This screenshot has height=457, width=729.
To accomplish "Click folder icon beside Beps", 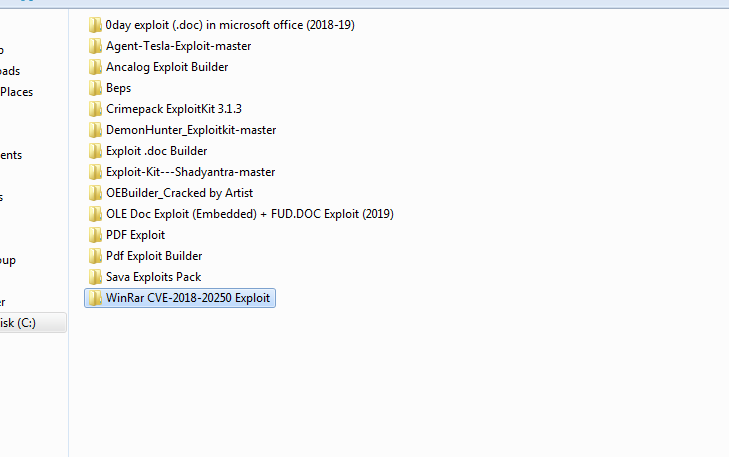I will [x=95, y=88].
